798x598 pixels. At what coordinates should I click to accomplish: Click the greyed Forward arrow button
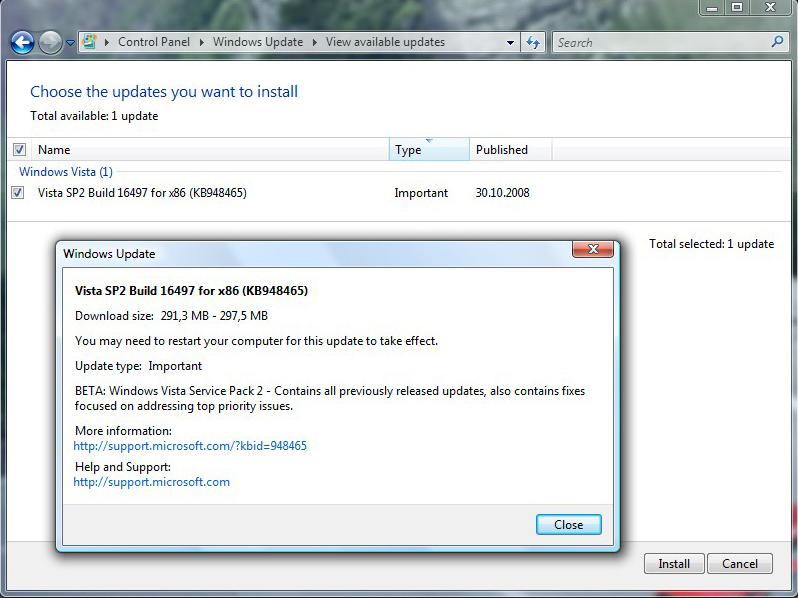tap(50, 42)
